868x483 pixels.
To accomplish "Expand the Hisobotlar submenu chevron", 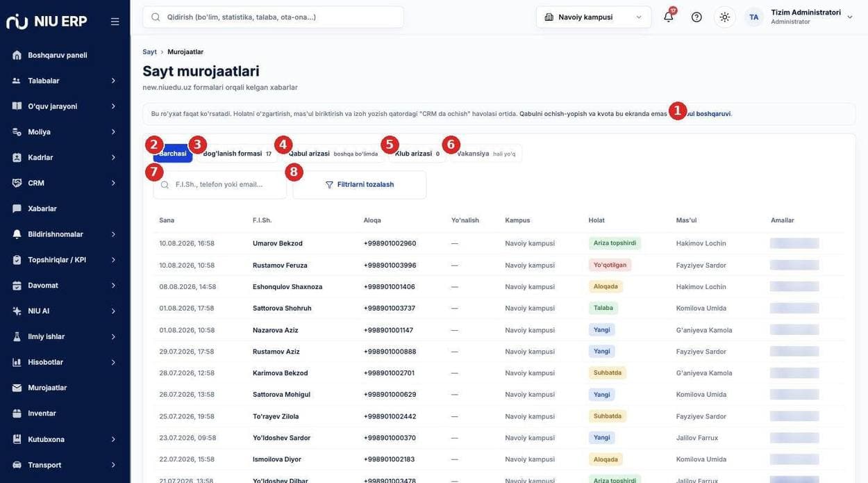I will click(113, 362).
